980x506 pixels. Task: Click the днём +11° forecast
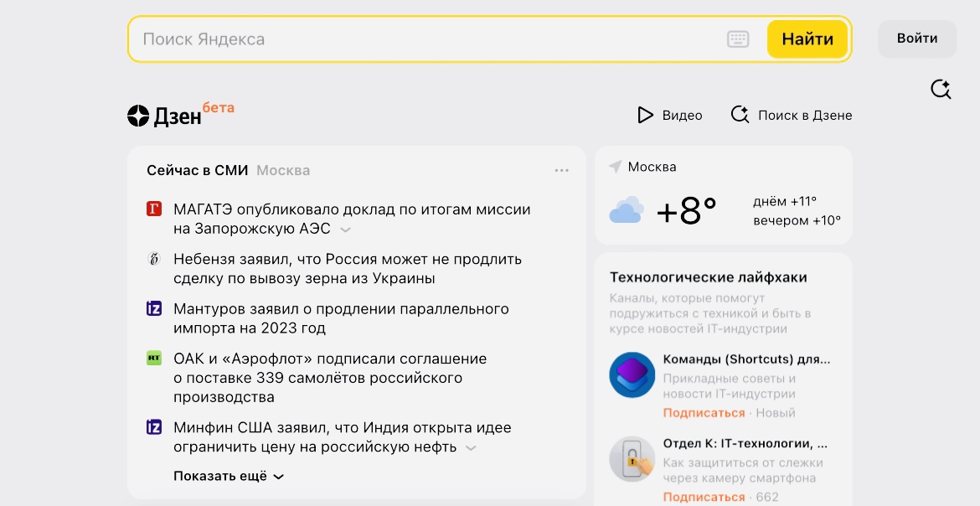(785, 201)
